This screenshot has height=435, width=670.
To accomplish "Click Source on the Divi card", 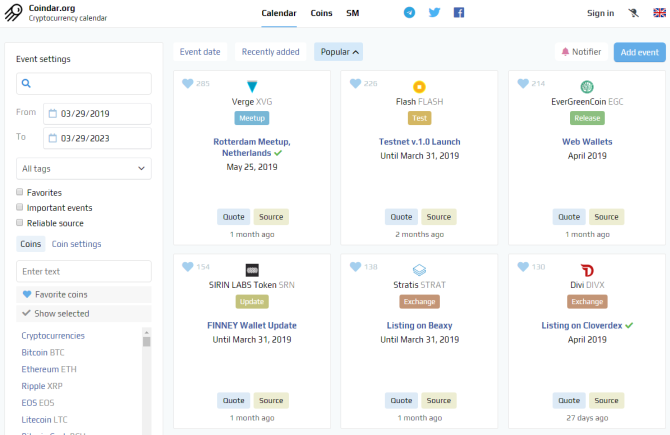I will (x=606, y=400).
